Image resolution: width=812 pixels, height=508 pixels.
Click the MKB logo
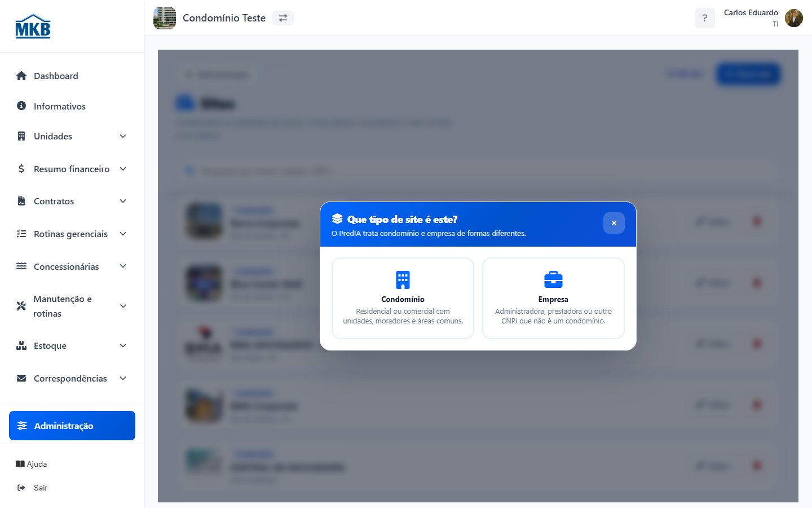tap(33, 26)
